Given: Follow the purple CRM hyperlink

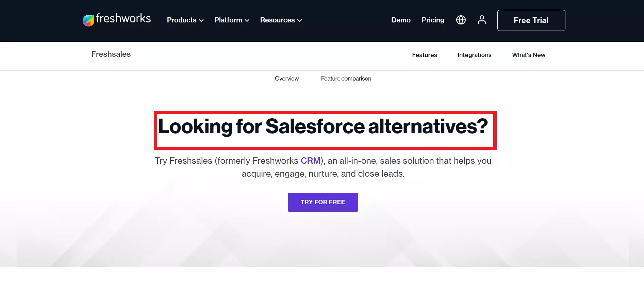Looking at the screenshot, I should point(310,161).
